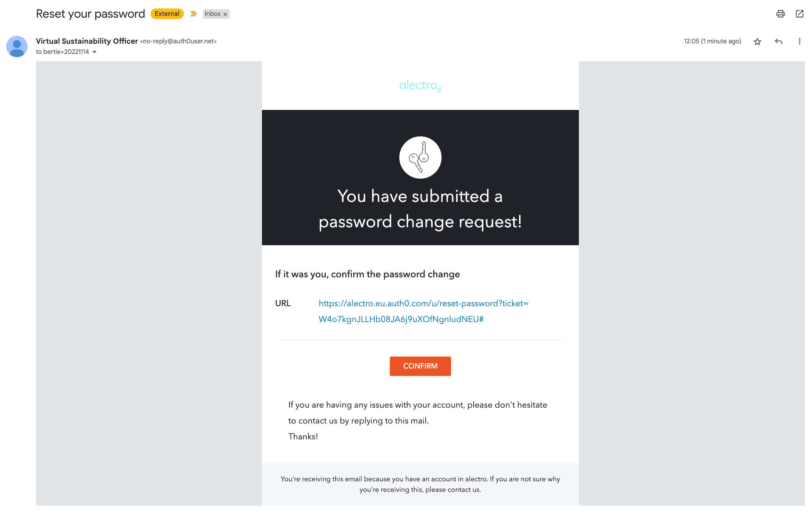
Task: Star this email
Action: [x=757, y=42]
